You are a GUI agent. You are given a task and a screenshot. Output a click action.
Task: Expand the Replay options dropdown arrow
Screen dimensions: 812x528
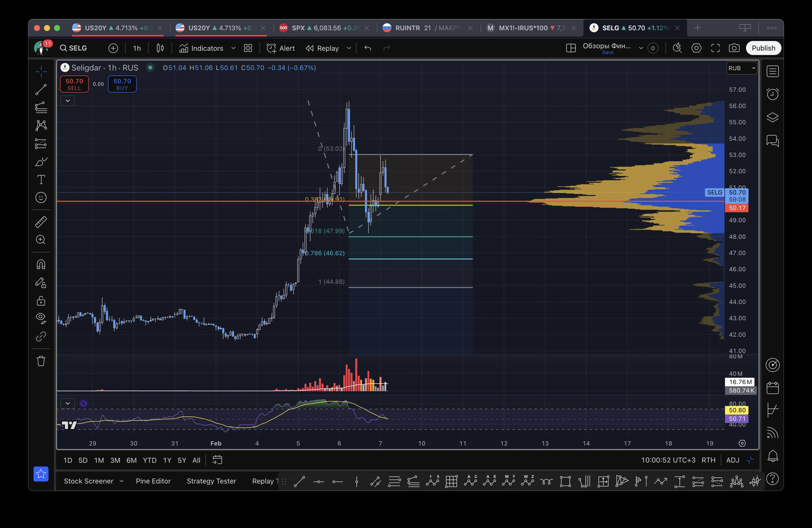pos(349,48)
